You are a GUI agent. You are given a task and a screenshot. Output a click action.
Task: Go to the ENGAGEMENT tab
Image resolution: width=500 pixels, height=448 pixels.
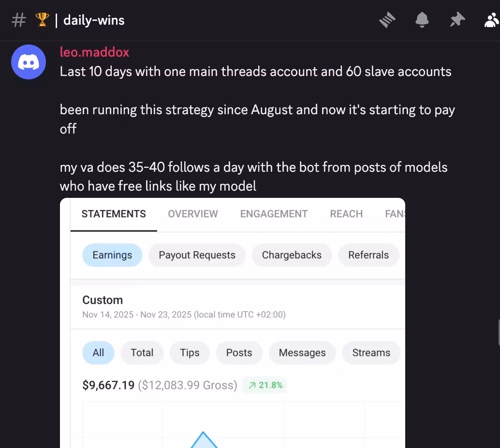(274, 214)
